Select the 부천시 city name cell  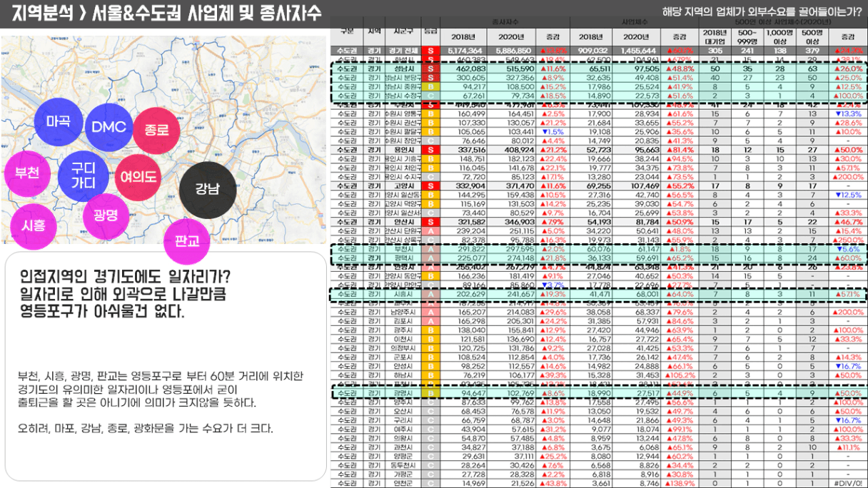point(403,249)
